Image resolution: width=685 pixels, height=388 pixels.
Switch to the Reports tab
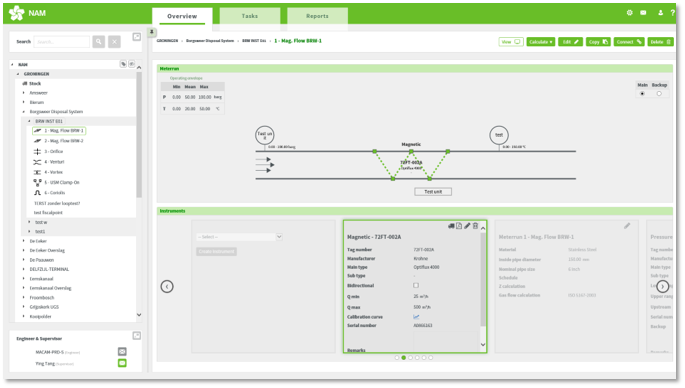pos(317,16)
